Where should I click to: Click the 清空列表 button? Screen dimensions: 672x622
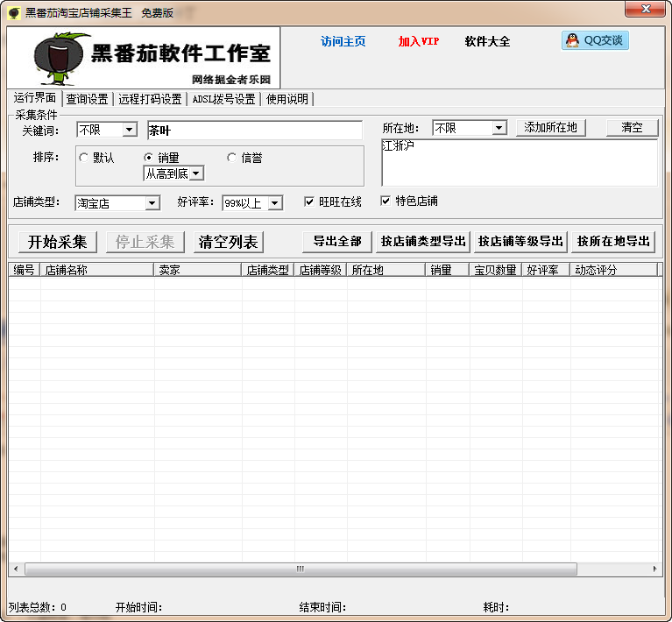228,242
